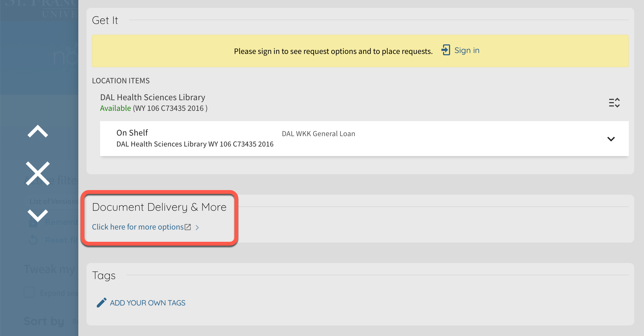Screen dimensions: 644x336
Task: Click the On Shelf item row
Action: click(x=364, y=139)
